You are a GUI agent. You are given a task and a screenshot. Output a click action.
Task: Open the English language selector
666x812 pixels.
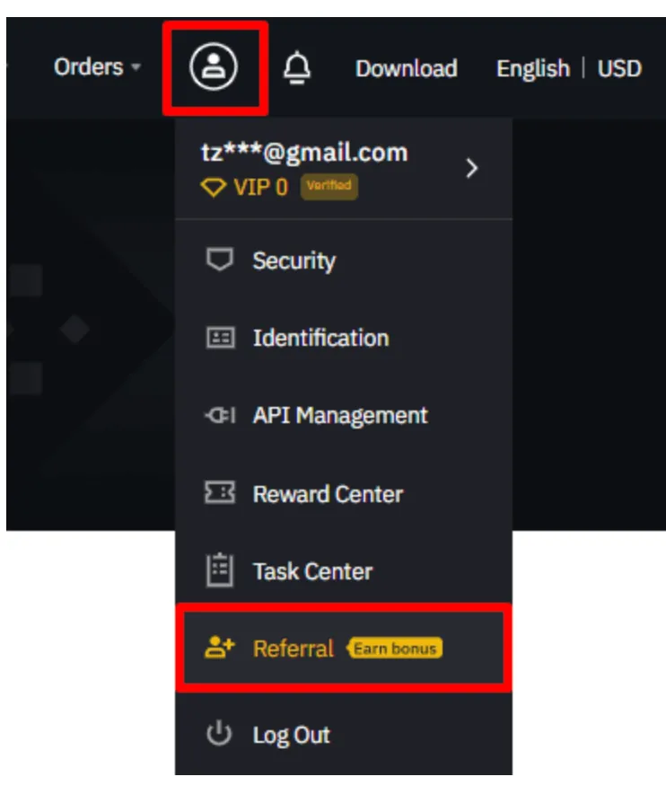pos(533,68)
